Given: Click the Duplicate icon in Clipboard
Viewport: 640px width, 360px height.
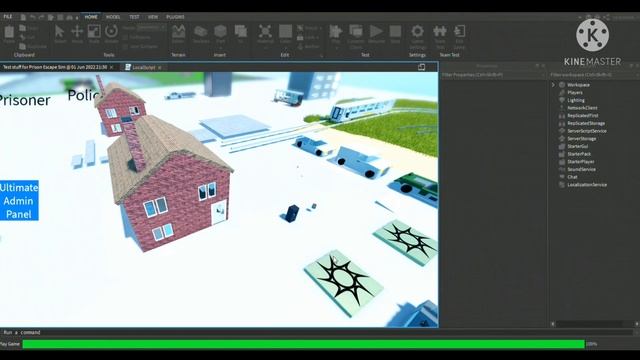Looking at the screenshot, I should 22,47.
